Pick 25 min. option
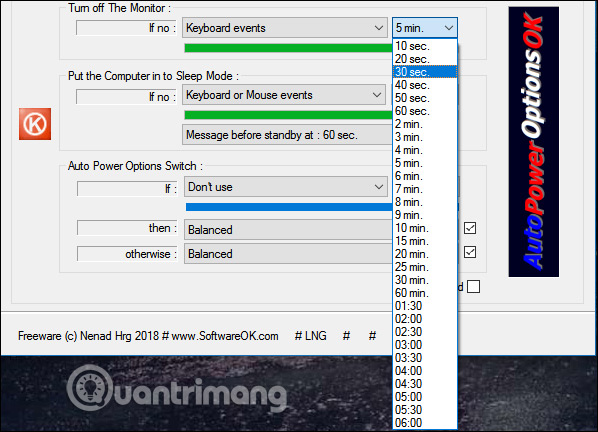Image resolution: width=598 pixels, height=432 pixels. (x=425, y=267)
